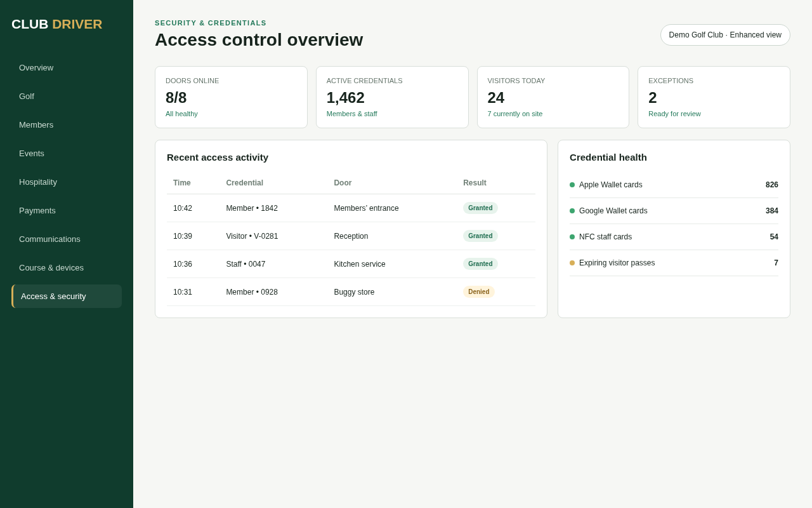The height and width of the screenshot is (508, 812).
Task: Click the Granted badge for Reception row
Action: 480,236
